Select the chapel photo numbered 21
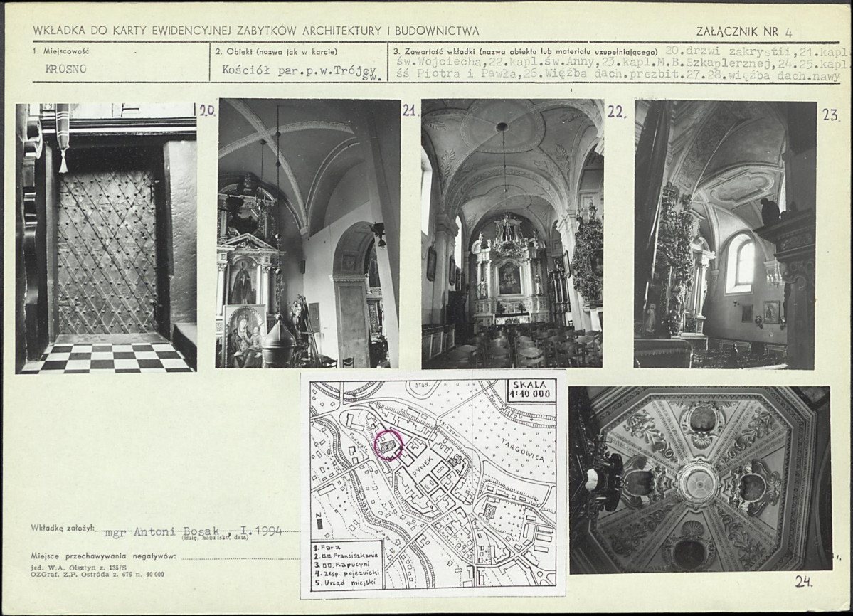 click(309, 234)
